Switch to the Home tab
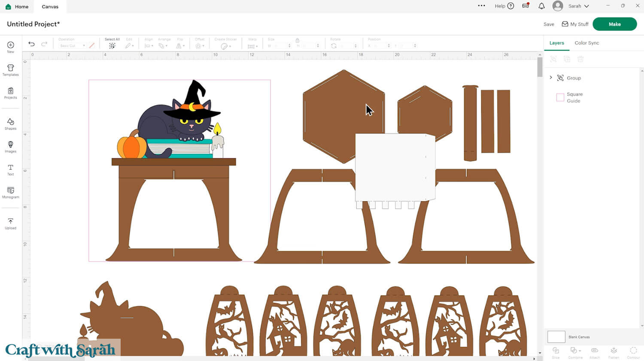 [17, 6]
